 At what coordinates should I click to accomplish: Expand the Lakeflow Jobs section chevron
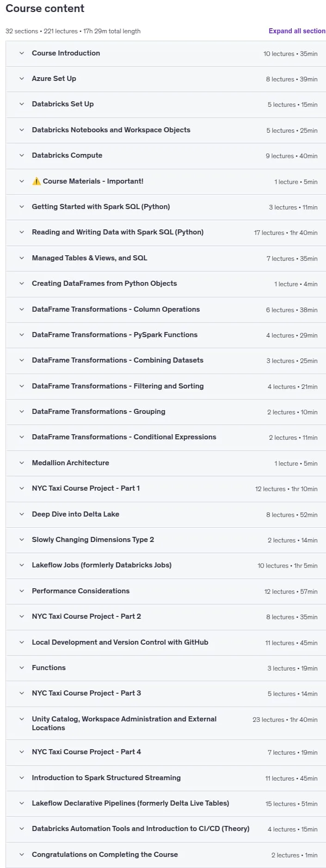coord(22,565)
